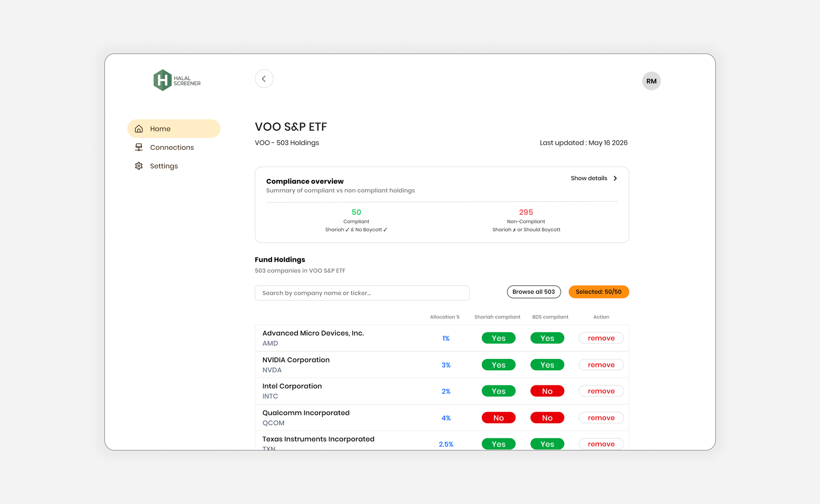
Task: Click 503 companies in VOO S&P ETF text
Action: point(300,271)
